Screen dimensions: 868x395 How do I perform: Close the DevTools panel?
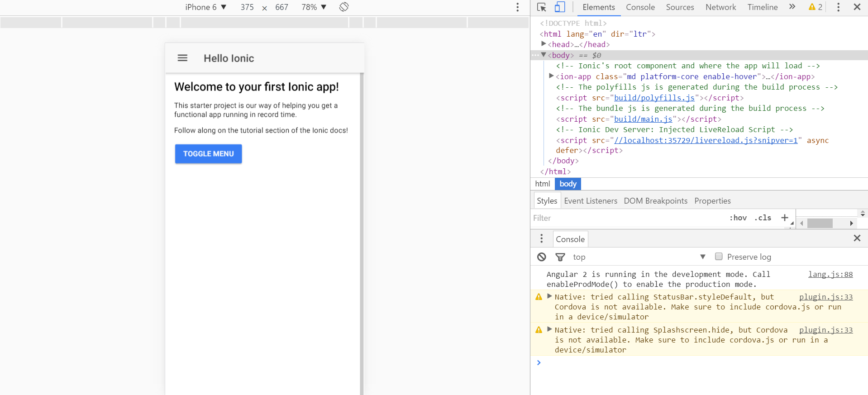pyautogui.click(x=857, y=7)
